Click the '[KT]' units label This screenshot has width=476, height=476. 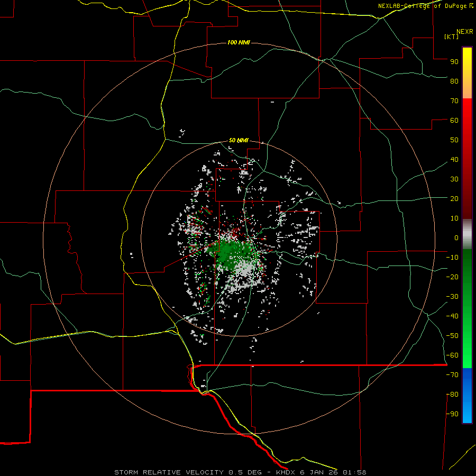[452, 36]
